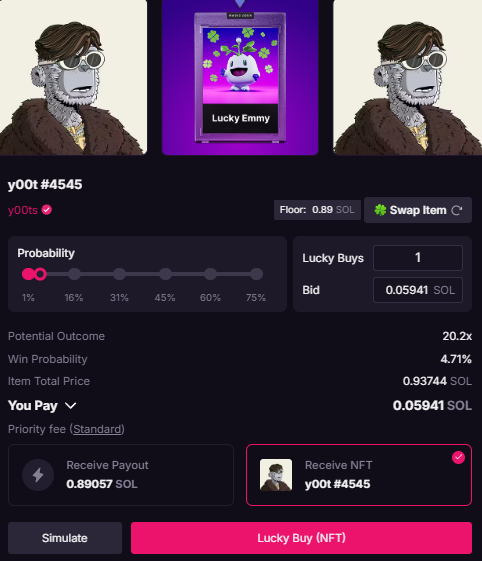Click the small y00t thumbnail in Receive NFT

pyautogui.click(x=276, y=475)
